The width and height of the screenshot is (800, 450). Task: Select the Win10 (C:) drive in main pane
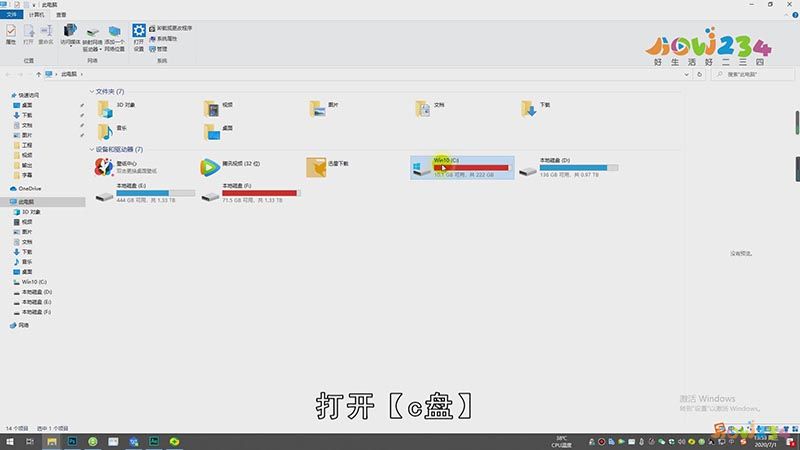click(462, 167)
